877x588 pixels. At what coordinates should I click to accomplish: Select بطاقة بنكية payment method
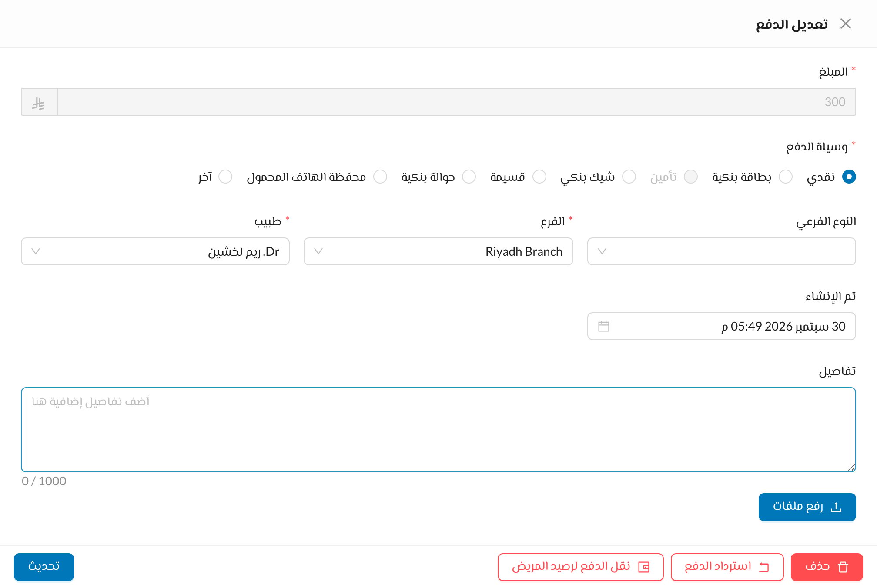point(785,177)
